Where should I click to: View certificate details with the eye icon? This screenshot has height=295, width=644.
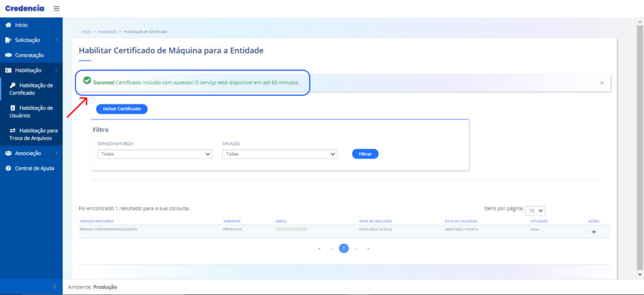click(594, 231)
